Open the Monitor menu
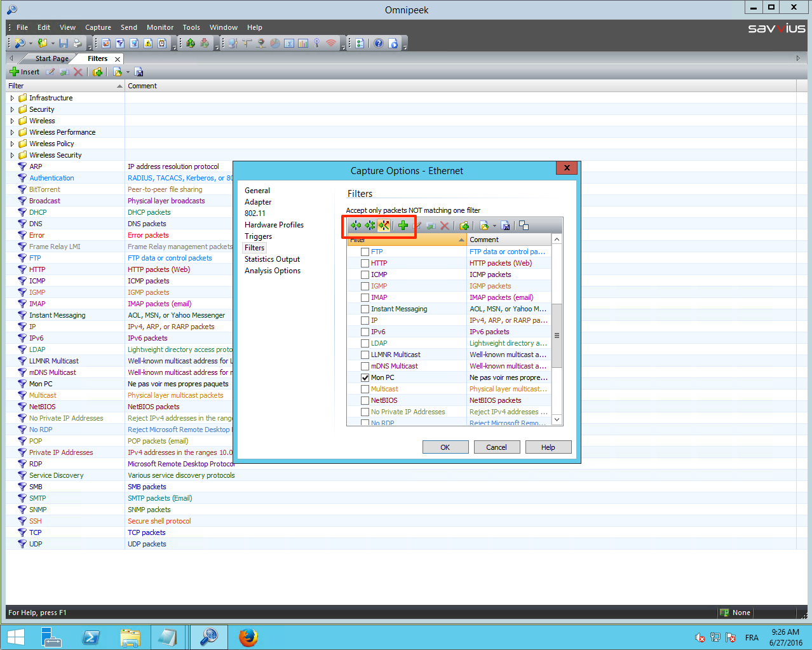Image resolution: width=812 pixels, height=650 pixels. (x=160, y=27)
